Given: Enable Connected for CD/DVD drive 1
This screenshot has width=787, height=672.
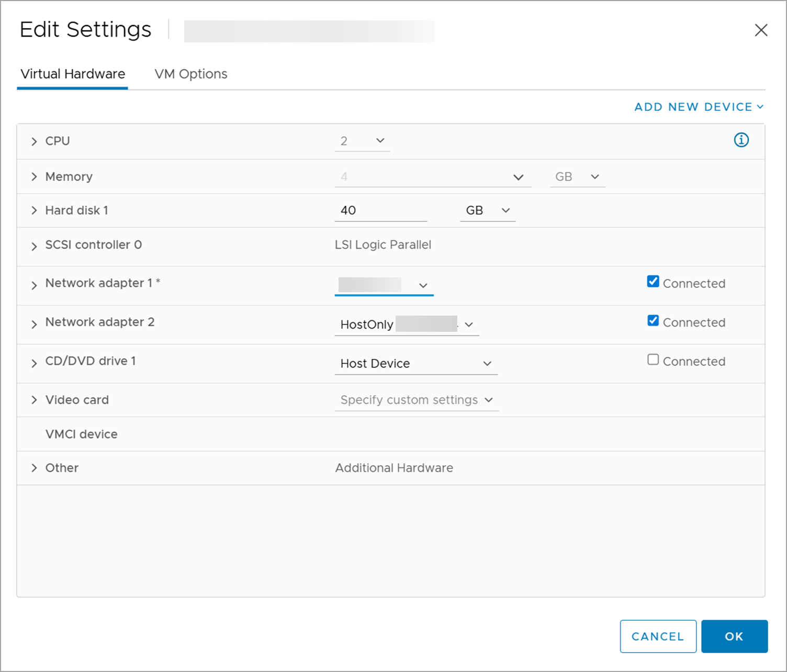Looking at the screenshot, I should coord(653,360).
